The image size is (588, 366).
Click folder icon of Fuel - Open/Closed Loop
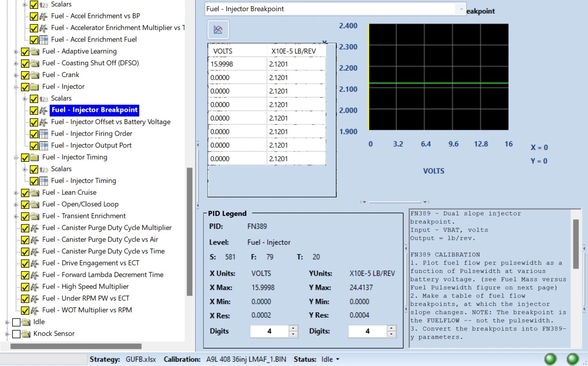pyautogui.click(x=35, y=204)
